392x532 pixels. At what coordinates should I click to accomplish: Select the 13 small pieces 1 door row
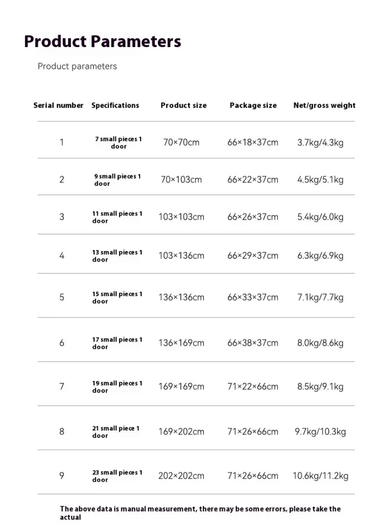(117, 256)
